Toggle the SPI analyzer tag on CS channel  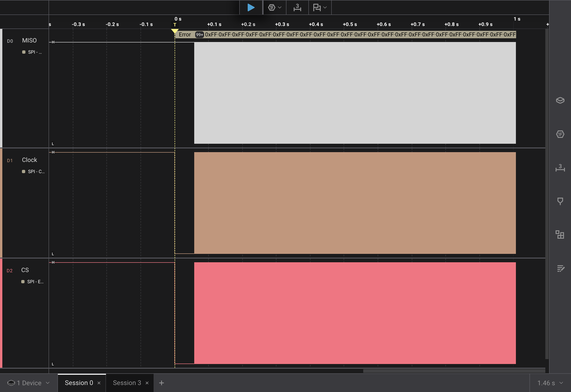point(33,282)
